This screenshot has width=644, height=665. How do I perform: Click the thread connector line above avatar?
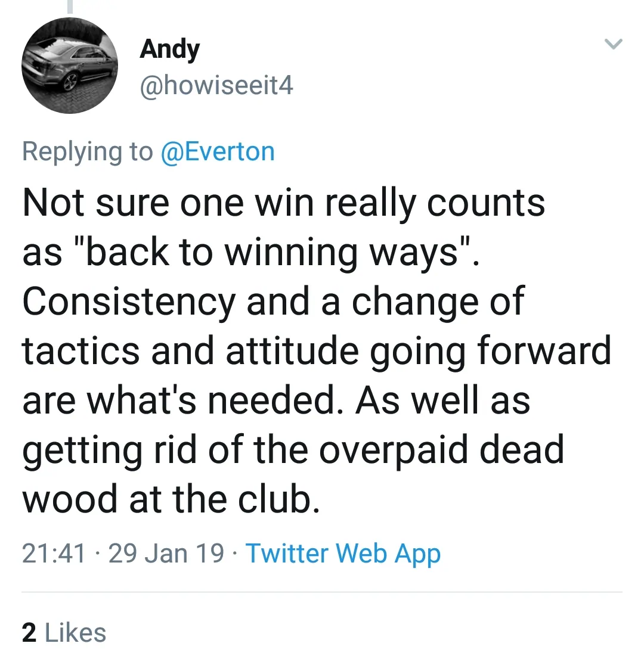pyautogui.click(x=70, y=7)
